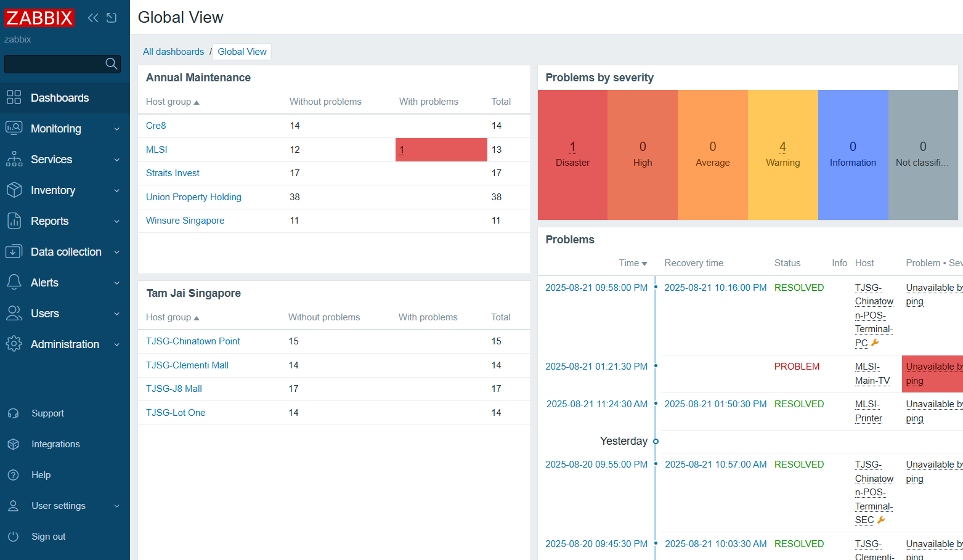The height and width of the screenshot is (560, 963).
Task: Expand the Monitoring menu chevron
Action: click(x=116, y=129)
